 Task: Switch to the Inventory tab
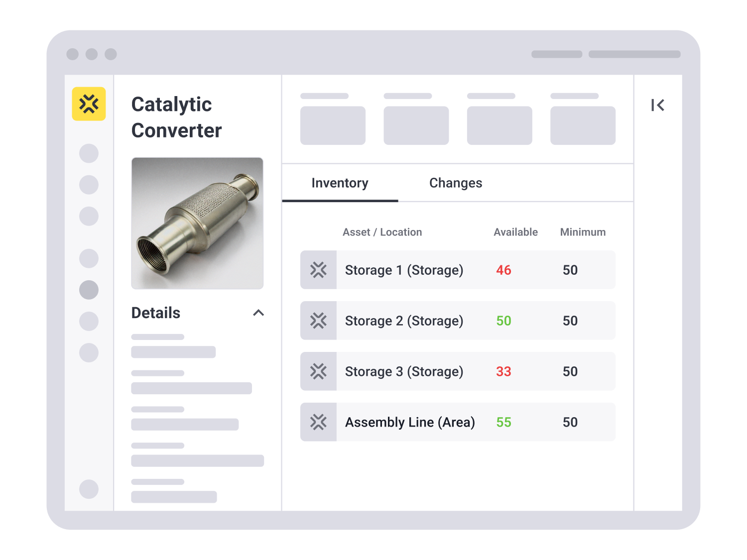340,183
